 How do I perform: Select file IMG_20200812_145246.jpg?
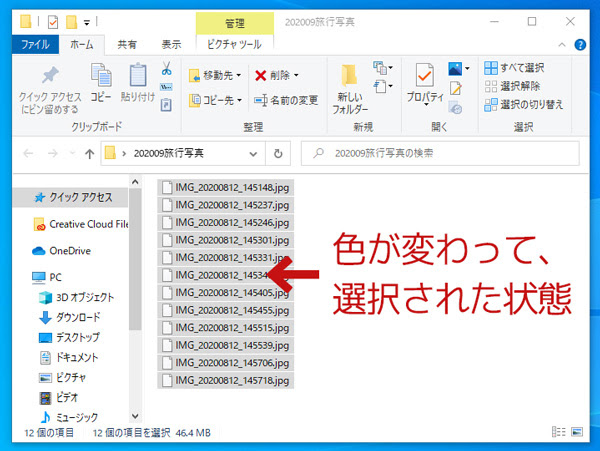click(x=225, y=223)
